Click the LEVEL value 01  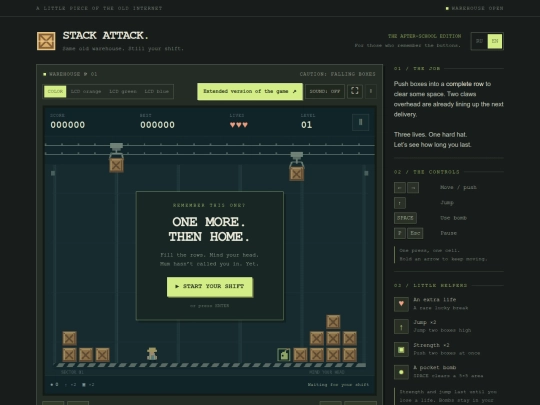click(307, 125)
